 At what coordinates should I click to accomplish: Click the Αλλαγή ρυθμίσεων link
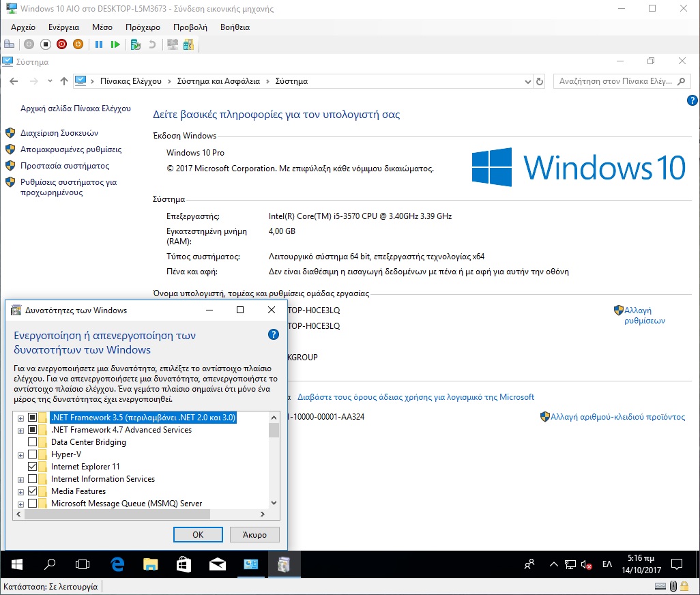coord(645,315)
